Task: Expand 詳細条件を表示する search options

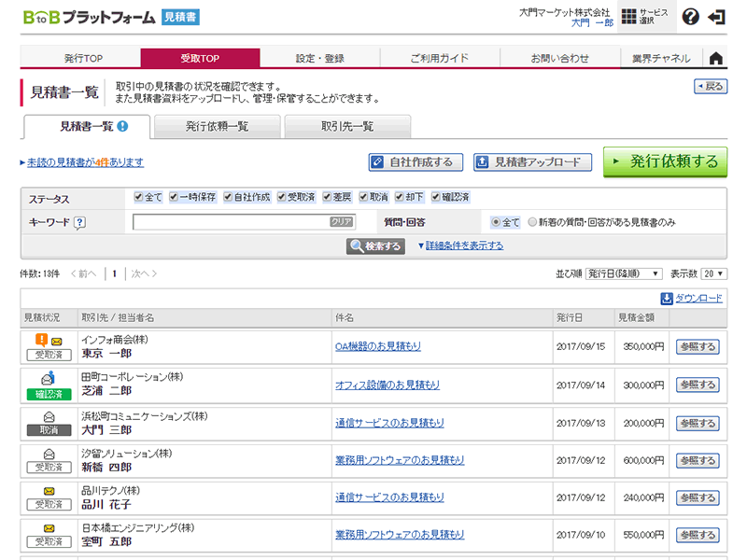Action: click(460, 245)
